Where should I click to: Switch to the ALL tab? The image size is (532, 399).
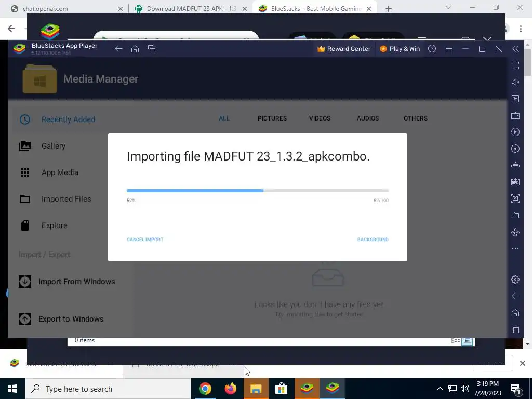[224, 118]
